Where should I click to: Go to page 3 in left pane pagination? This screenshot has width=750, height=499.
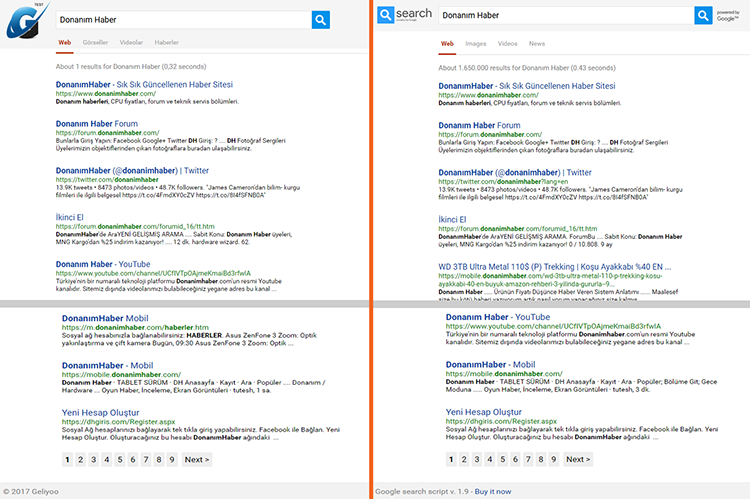point(94,460)
